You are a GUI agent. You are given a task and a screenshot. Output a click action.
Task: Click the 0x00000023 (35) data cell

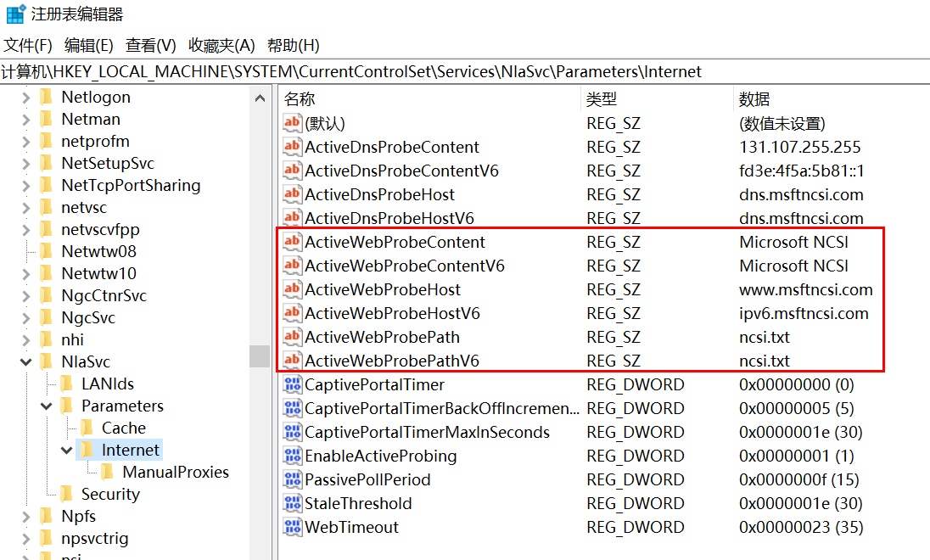point(801,527)
